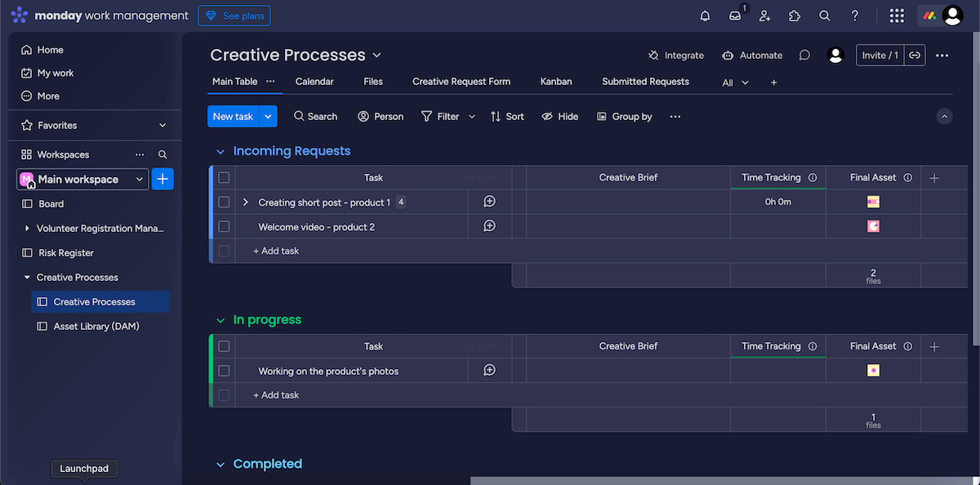
Task: Select all tasks in Incoming Requests
Action: click(x=224, y=177)
